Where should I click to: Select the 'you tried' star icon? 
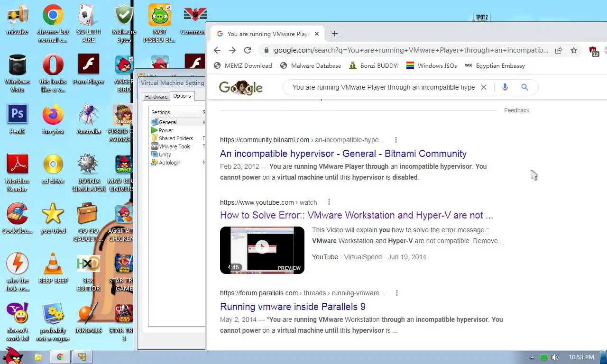coord(53,219)
